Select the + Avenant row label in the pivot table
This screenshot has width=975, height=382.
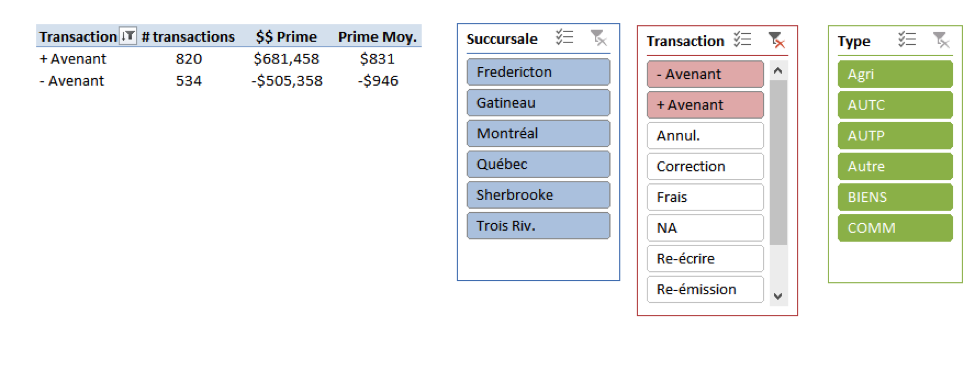point(73,59)
